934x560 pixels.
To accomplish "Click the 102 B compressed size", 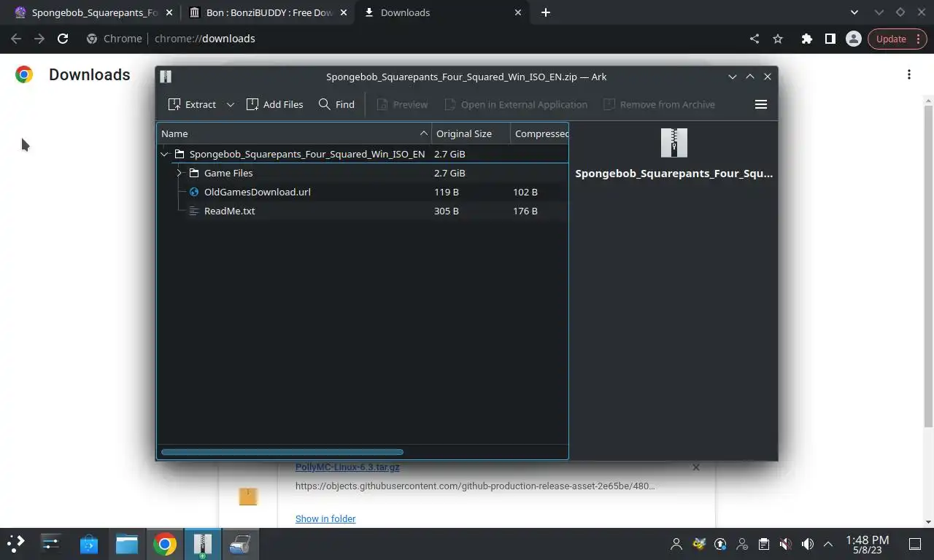I will [525, 192].
